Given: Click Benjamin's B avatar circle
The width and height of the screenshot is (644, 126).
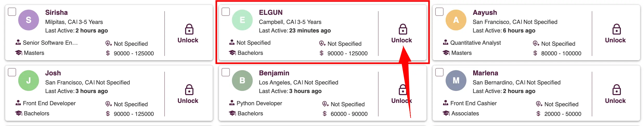Looking at the screenshot, I should point(242,81).
